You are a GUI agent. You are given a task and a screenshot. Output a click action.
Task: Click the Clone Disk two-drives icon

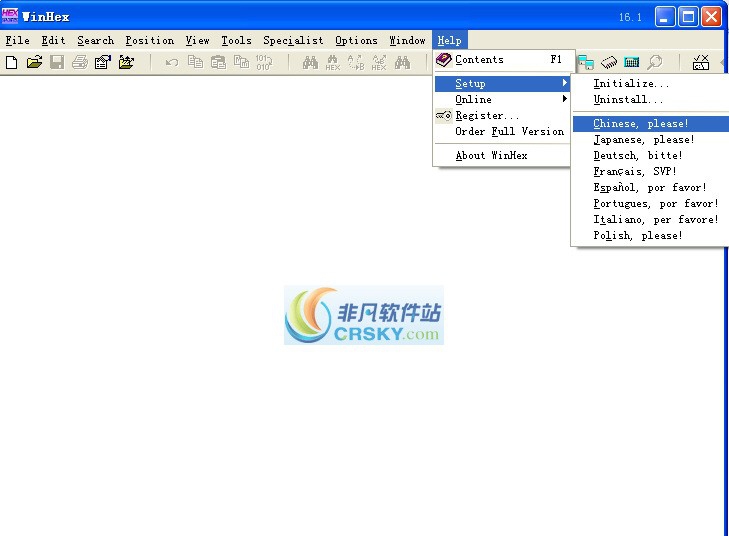pyautogui.click(x=586, y=62)
